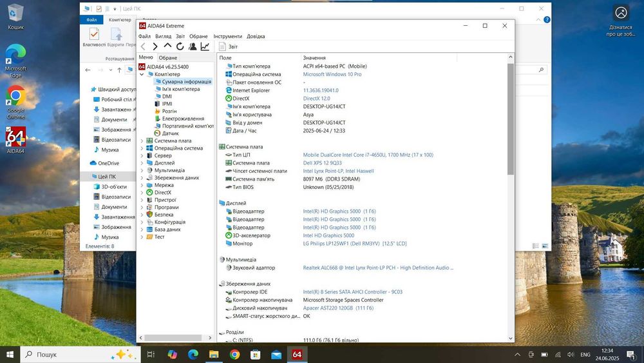Open the Файл menu in AIDA64

point(144,36)
